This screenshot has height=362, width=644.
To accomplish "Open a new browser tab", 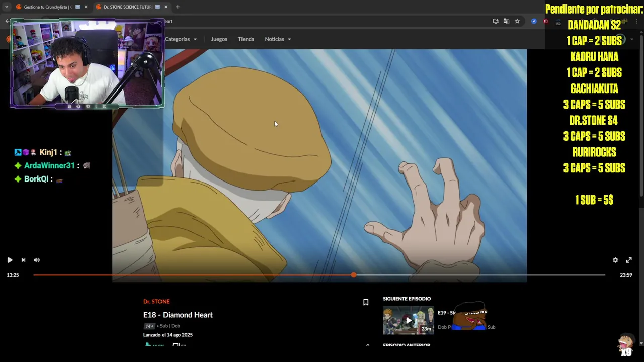I will [178, 7].
